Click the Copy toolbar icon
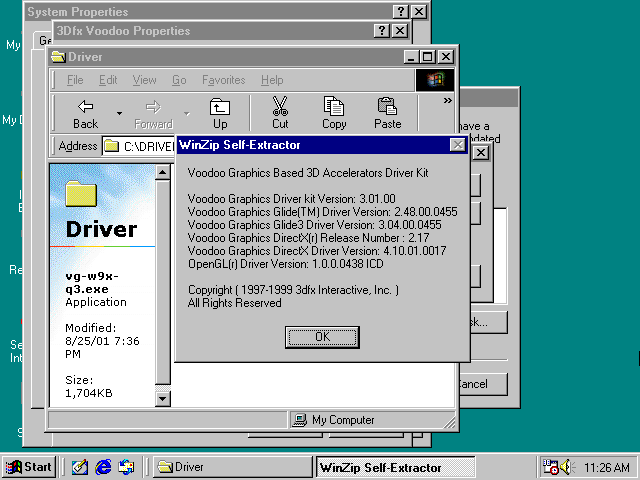 [x=334, y=106]
